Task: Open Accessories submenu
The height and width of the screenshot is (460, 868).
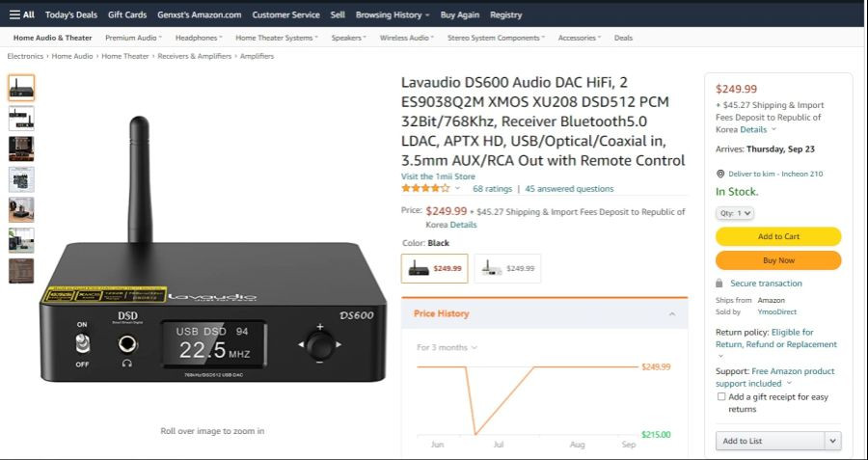Action: click(x=579, y=38)
